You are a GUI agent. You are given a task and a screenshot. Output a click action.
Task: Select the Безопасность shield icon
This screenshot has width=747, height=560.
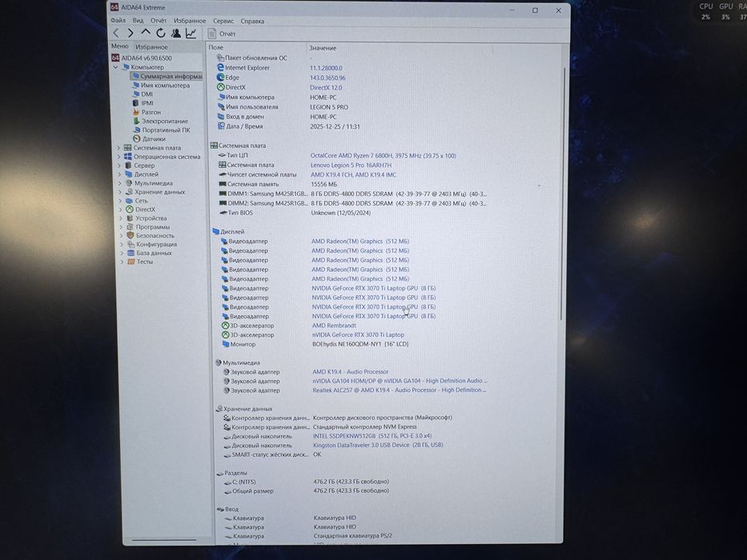coord(131,236)
